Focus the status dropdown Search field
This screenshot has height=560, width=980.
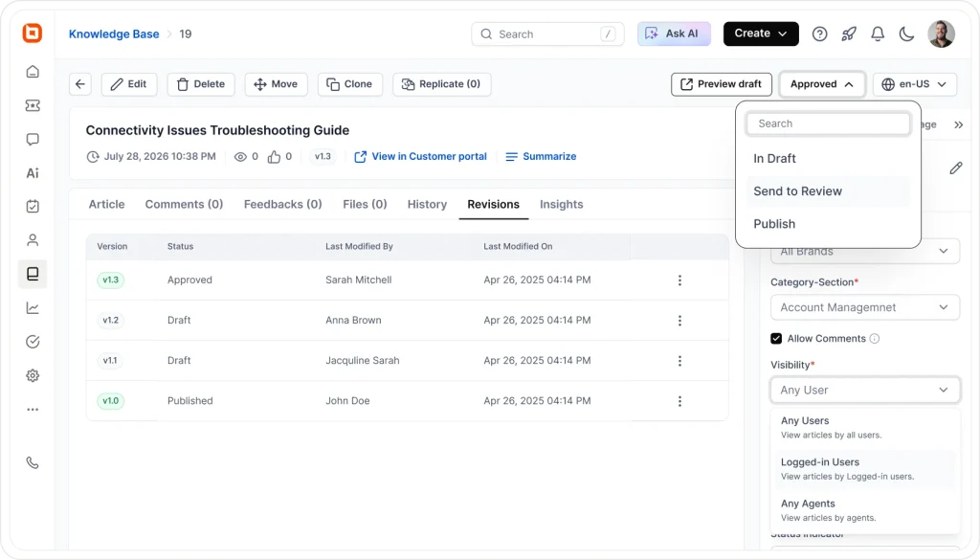coord(828,123)
